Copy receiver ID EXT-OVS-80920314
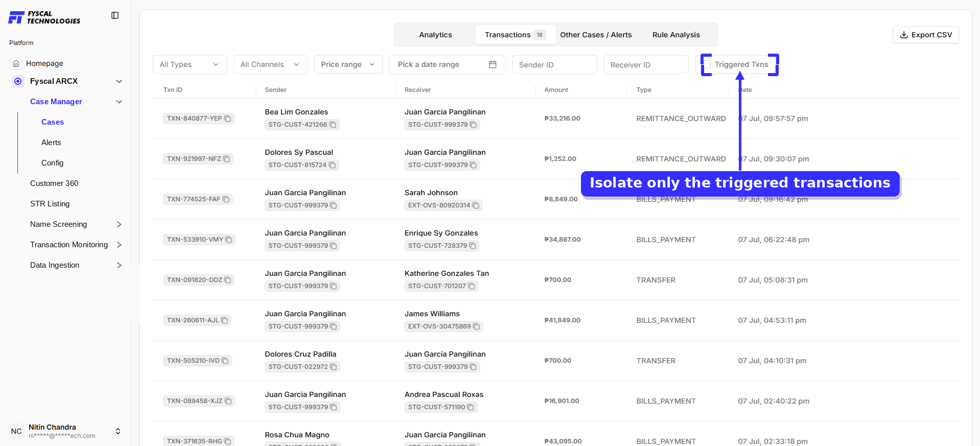The width and height of the screenshot is (980, 446). [x=476, y=205]
